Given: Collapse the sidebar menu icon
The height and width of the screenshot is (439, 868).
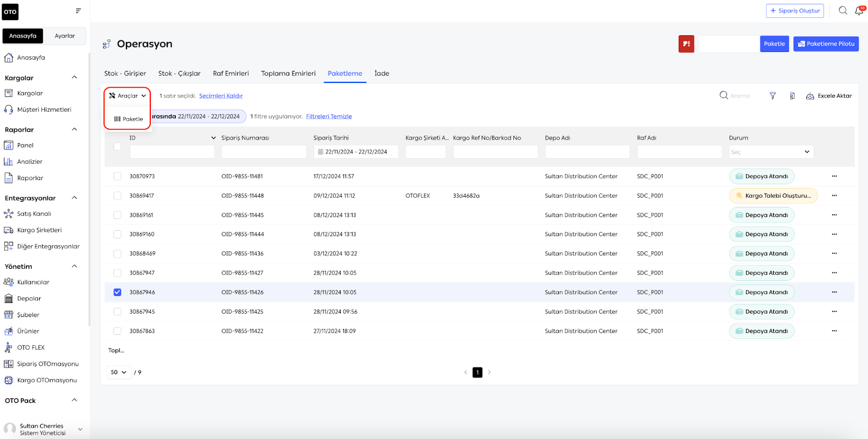Looking at the screenshot, I should [x=78, y=11].
